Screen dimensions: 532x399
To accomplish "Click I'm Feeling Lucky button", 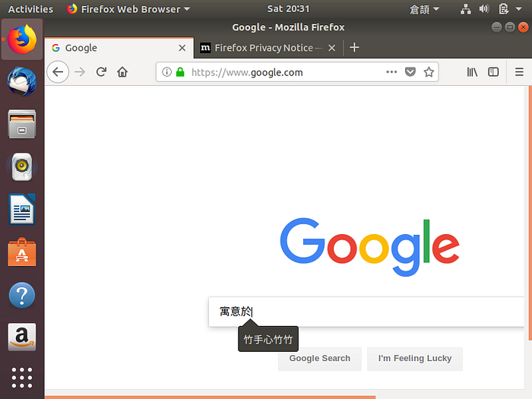I will pos(415,359).
